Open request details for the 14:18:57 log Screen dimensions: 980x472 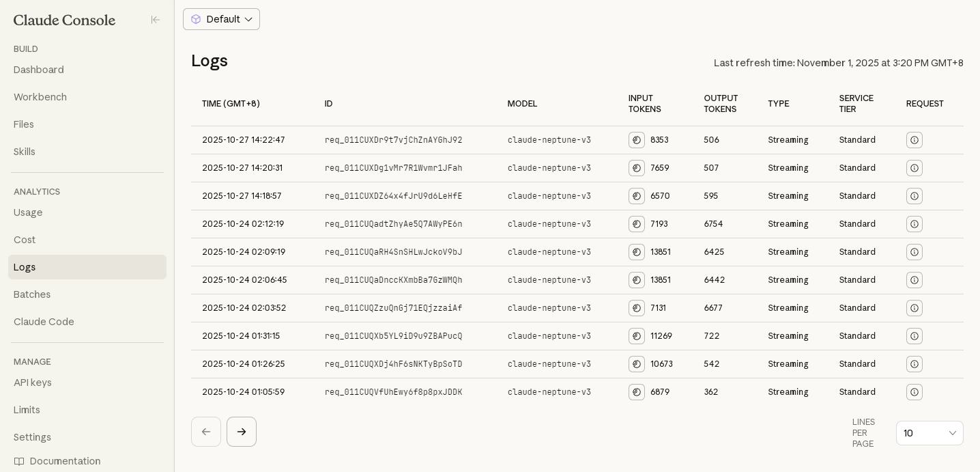tap(914, 196)
